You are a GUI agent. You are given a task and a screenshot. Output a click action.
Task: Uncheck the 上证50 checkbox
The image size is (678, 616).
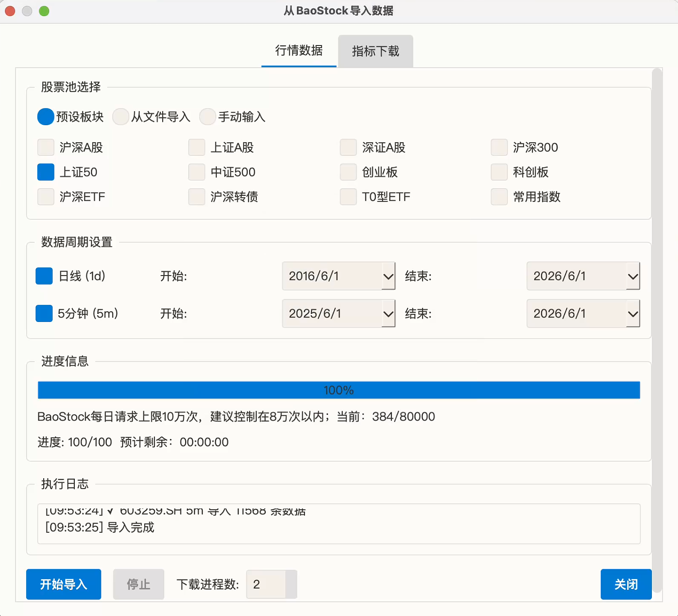click(46, 172)
